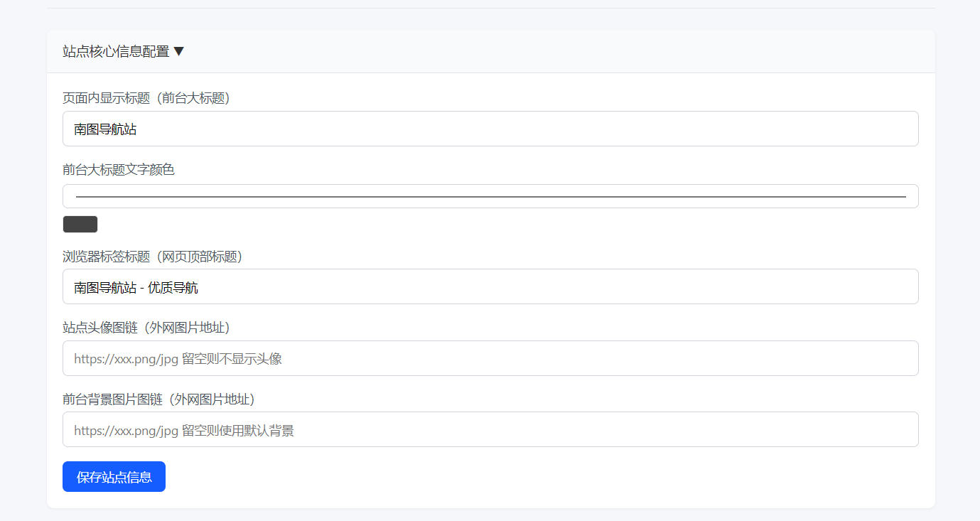
Task: Focus the 页面内显示标题 input containing 南图导航站
Action: click(490, 129)
